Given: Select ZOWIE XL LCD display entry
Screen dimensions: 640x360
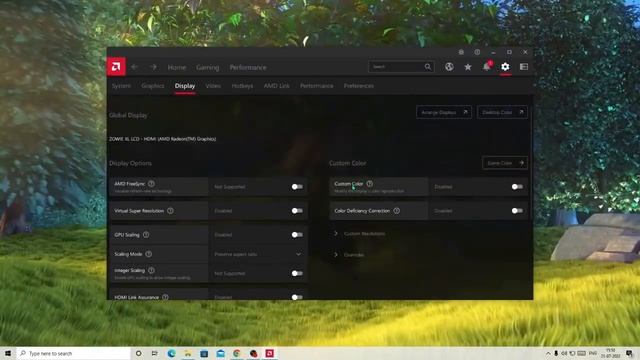Looking at the screenshot, I should (x=162, y=139).
